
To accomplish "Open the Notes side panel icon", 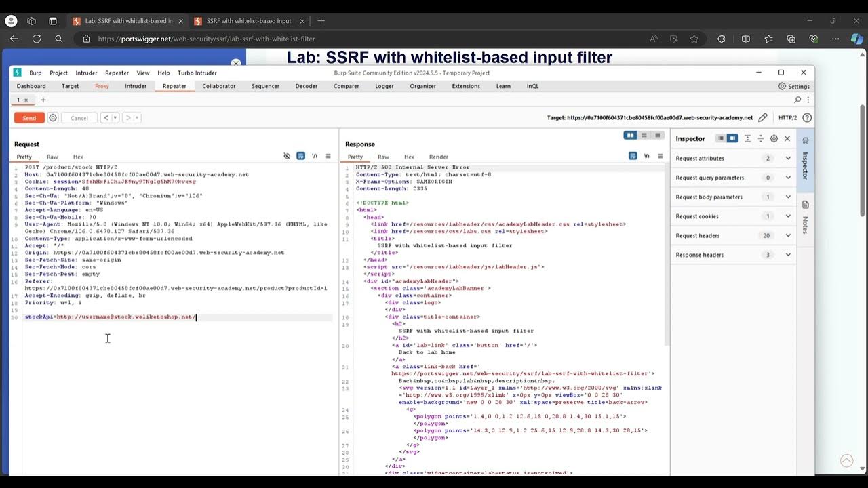I will click(806, 204).
